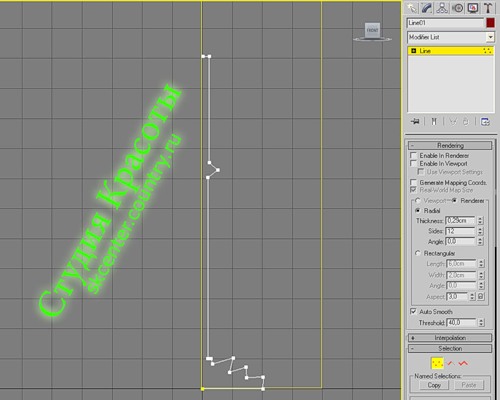Open the Hierarchy panel tab
The height and width of the screenshot is (400, 500).
coord(442,8)
